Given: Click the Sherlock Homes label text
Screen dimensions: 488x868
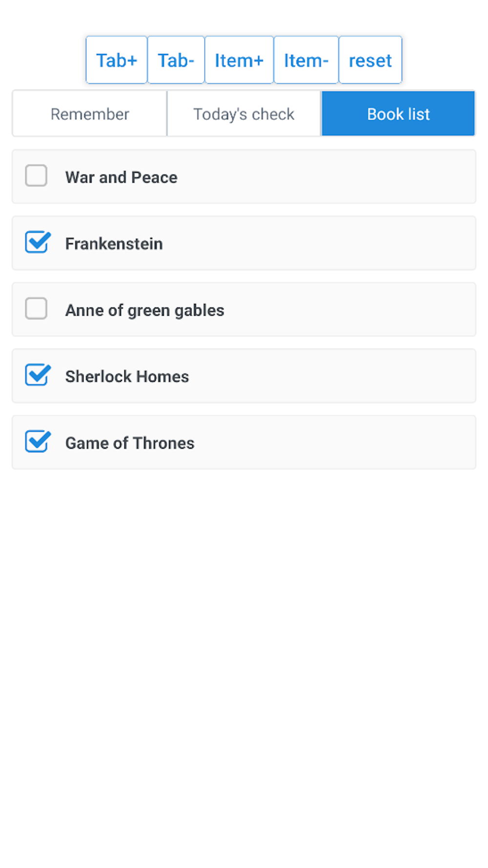Looking at the screenshot, I should pyautogui.click(x=127, y=376).
